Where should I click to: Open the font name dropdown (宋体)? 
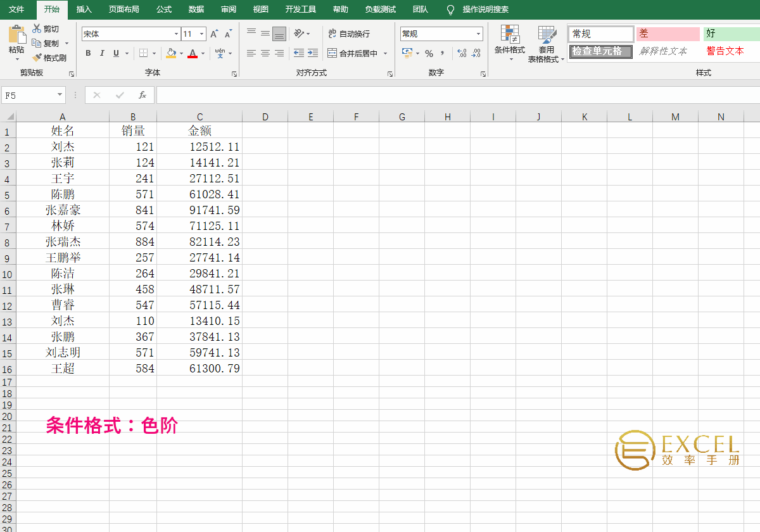(x=177, y=34)
